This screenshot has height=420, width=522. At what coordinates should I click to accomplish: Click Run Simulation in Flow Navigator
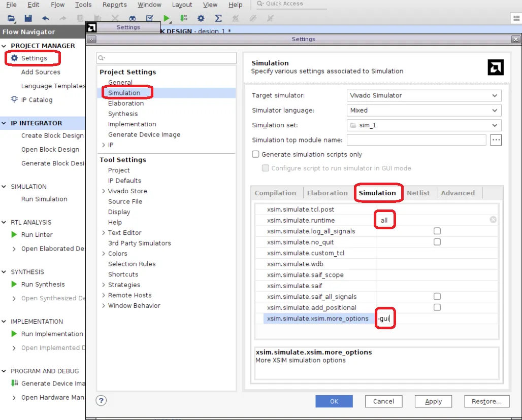(44, 199)
